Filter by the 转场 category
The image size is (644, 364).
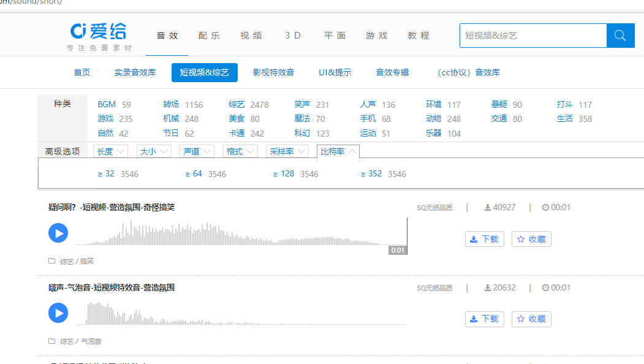171,104
